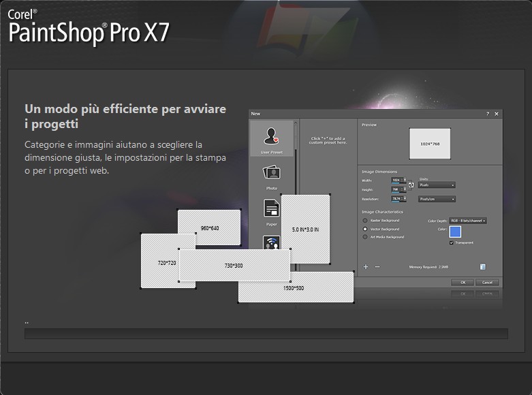This screenshot has height=395, width=532.
Task: Click the 730*300 preset thumbnail
Action: (234, 266)
